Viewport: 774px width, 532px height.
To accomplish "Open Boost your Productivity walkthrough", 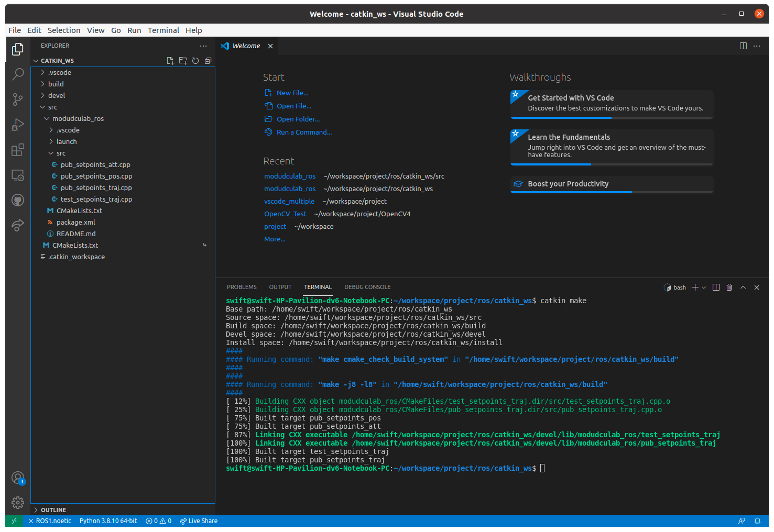I will (x=612, y=184).
